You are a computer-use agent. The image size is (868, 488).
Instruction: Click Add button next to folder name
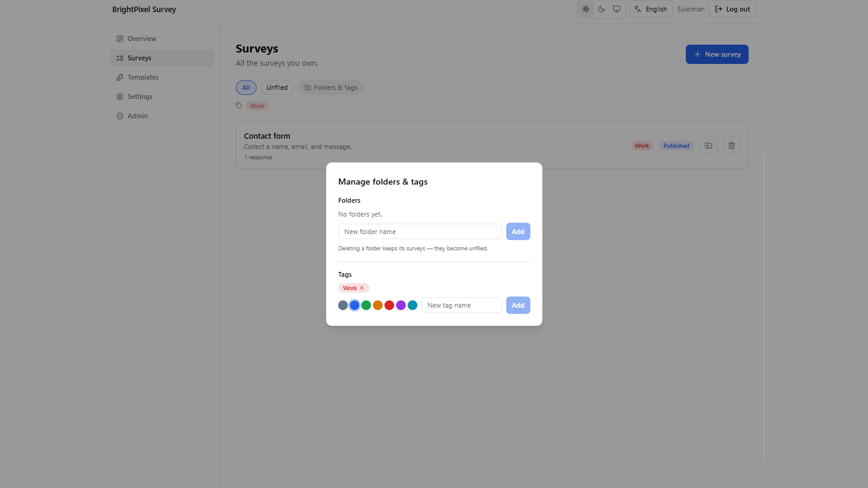tap(518, 232)
